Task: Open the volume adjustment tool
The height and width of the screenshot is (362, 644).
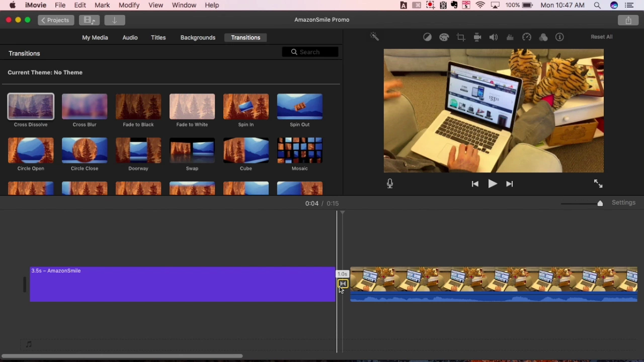Action: point(494,37)
